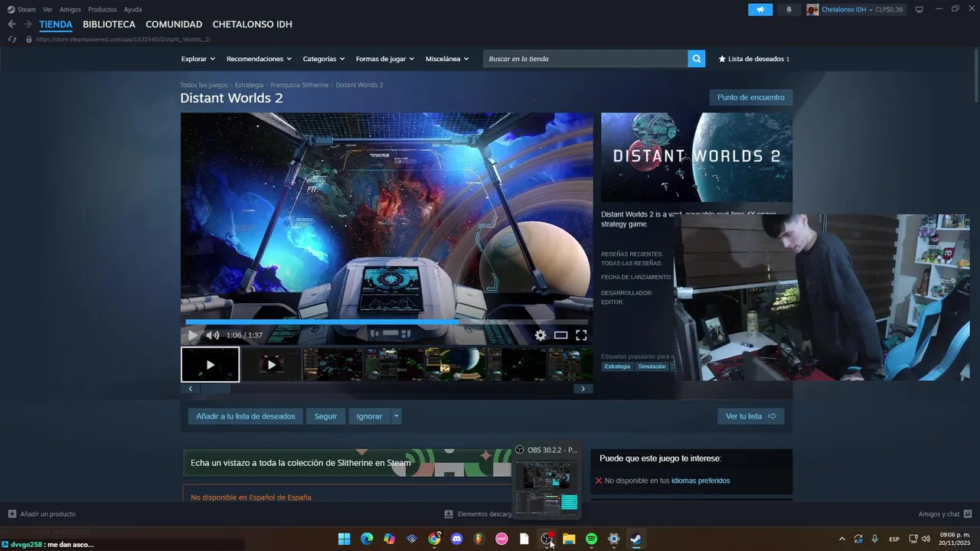The height and width of the screenshot is (551, 980).
Task: Open Formas de jugar dropdown
Action: (x=384, y=59)
